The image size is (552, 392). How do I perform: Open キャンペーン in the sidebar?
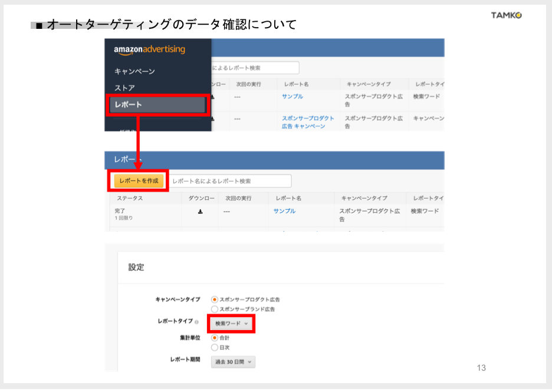134,71
